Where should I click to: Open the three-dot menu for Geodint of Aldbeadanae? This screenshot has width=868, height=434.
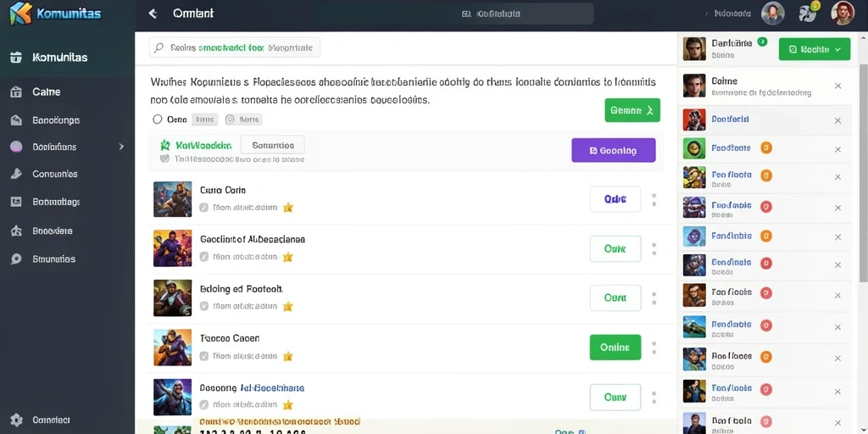654,249
